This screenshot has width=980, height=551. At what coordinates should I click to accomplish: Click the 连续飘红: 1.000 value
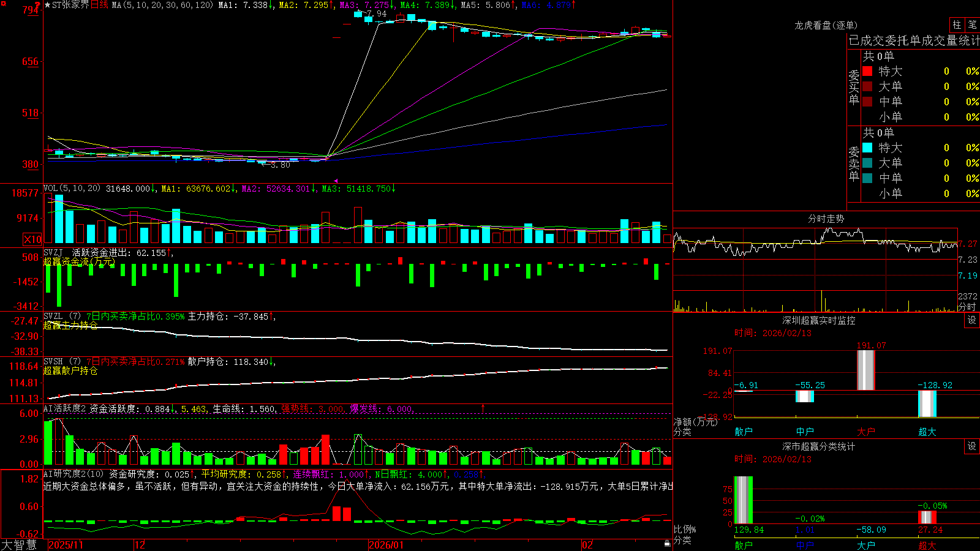(328, 474)
